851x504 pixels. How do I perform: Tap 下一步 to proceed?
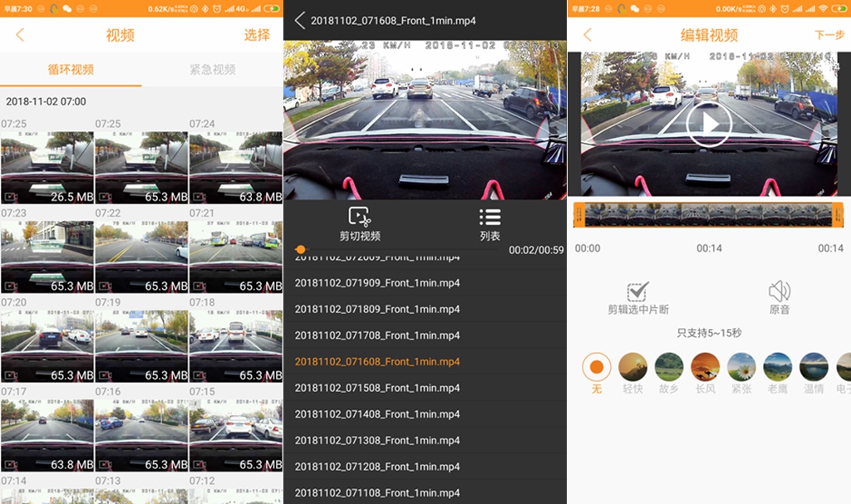point(829,35)
